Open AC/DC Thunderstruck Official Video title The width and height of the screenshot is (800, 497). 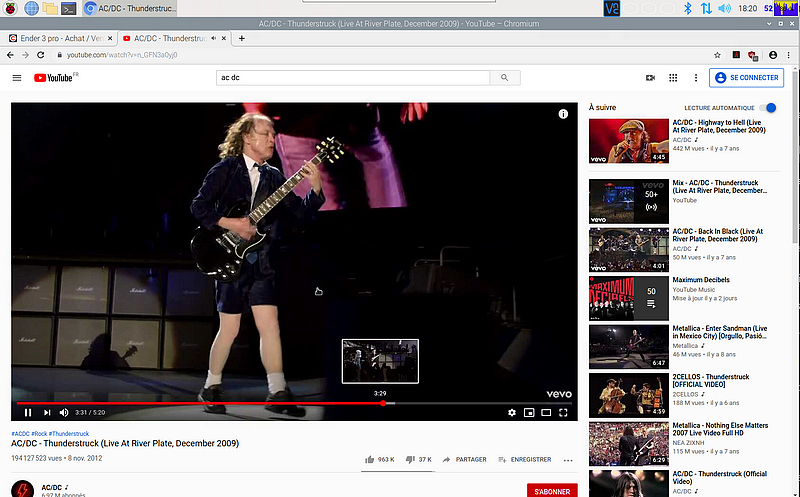point(719,478)
